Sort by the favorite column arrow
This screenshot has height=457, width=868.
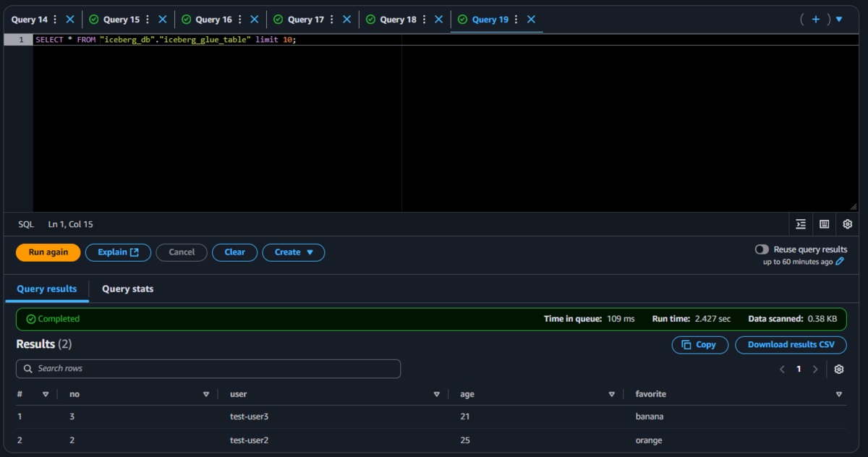pos(839,395)
